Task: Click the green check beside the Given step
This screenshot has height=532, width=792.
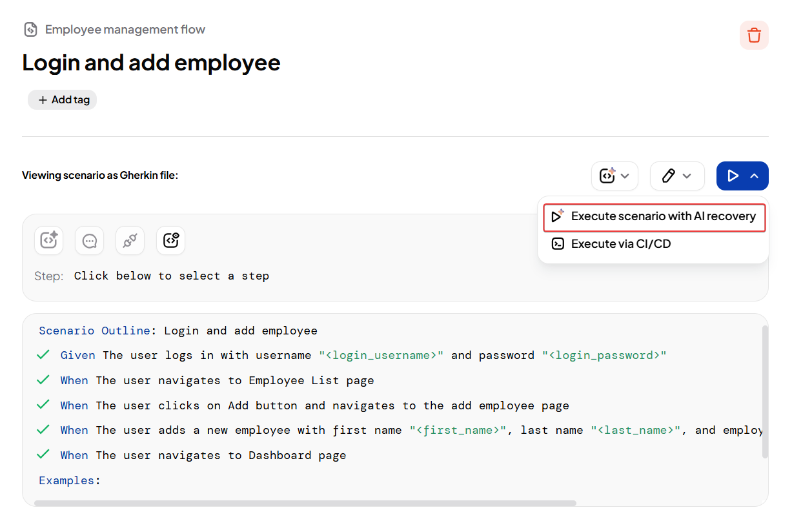Action: tap(43, 355)
